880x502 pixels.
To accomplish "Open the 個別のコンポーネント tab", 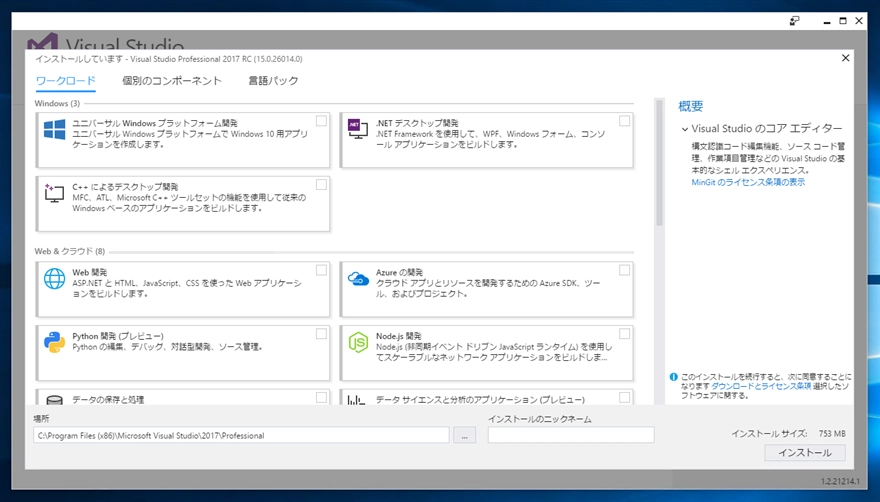I will coord(172,81).
